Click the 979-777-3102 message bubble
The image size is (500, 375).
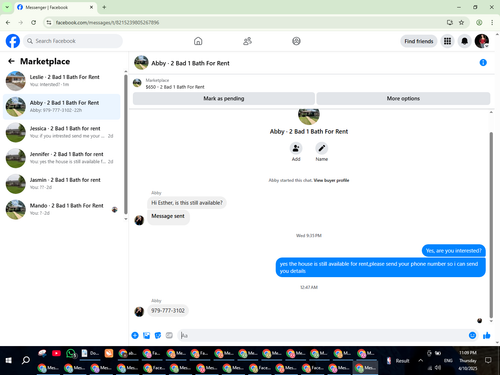point(168,310)
